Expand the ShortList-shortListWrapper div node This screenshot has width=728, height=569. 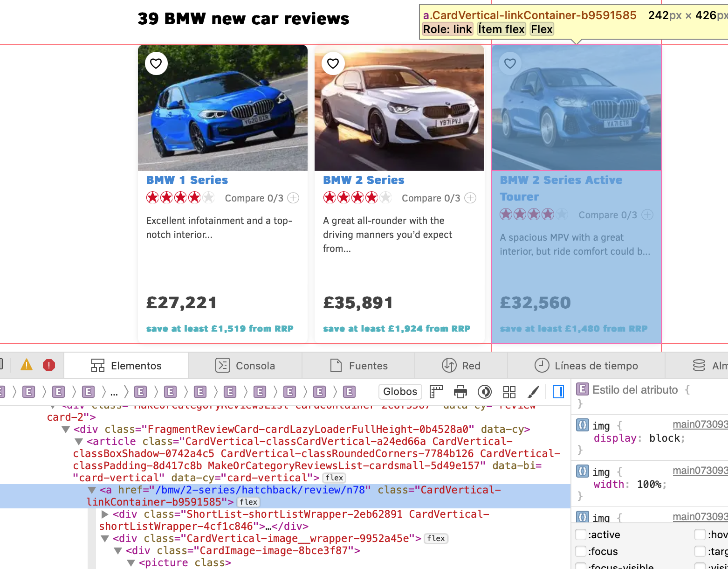[x=105, y=514]
